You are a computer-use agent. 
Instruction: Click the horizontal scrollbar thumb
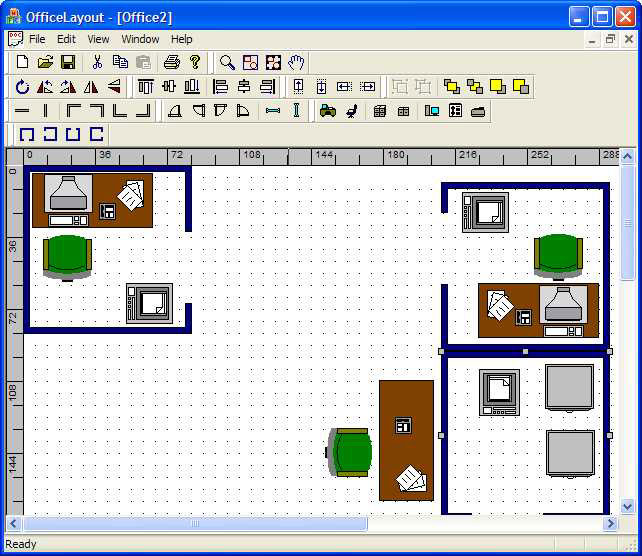pyautogui.click(x=195, y=523)
